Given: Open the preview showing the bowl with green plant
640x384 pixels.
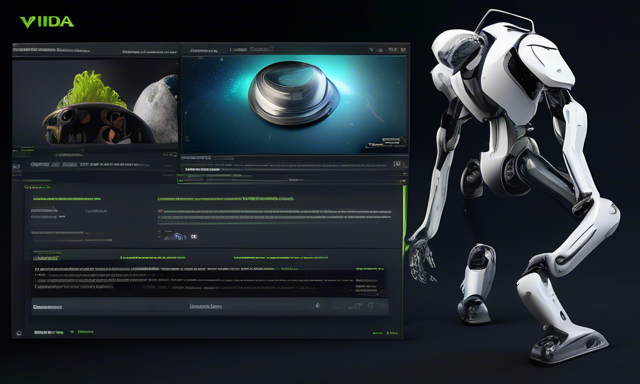Looking at the screenshot, I should click(96, 102).
